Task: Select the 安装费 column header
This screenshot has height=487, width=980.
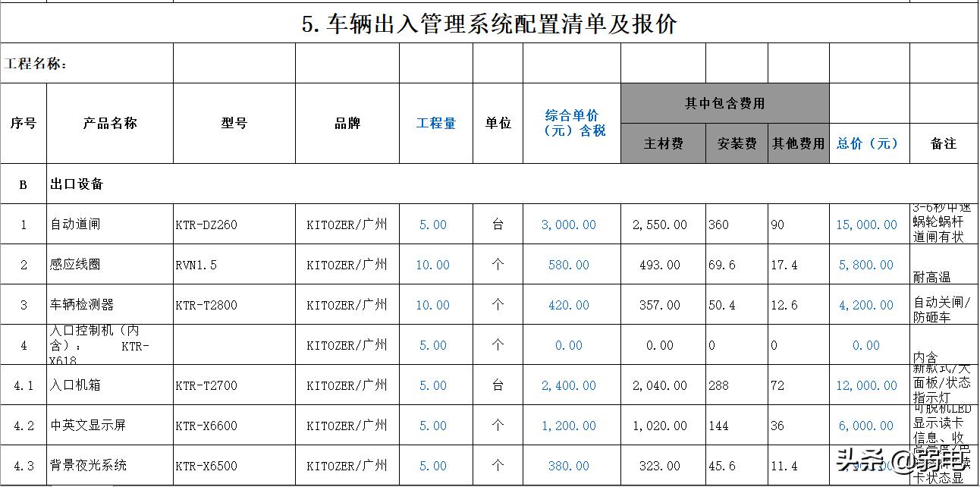Action: tap(736, 143)
